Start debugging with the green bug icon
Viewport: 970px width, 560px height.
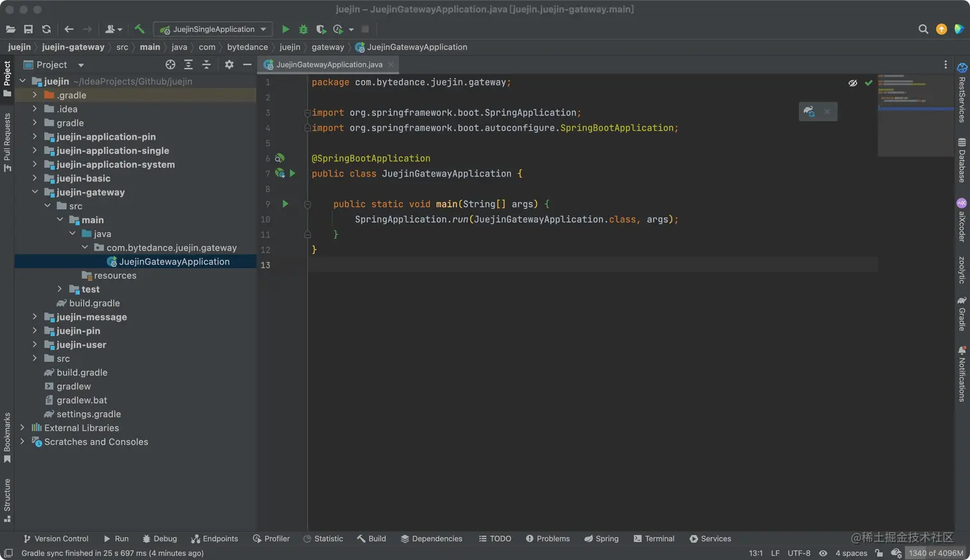pos(303,30)
